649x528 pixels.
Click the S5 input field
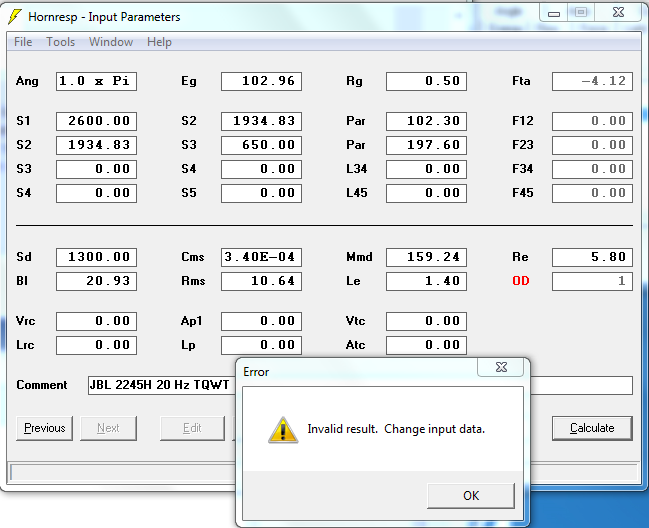(x=261, y=193)
